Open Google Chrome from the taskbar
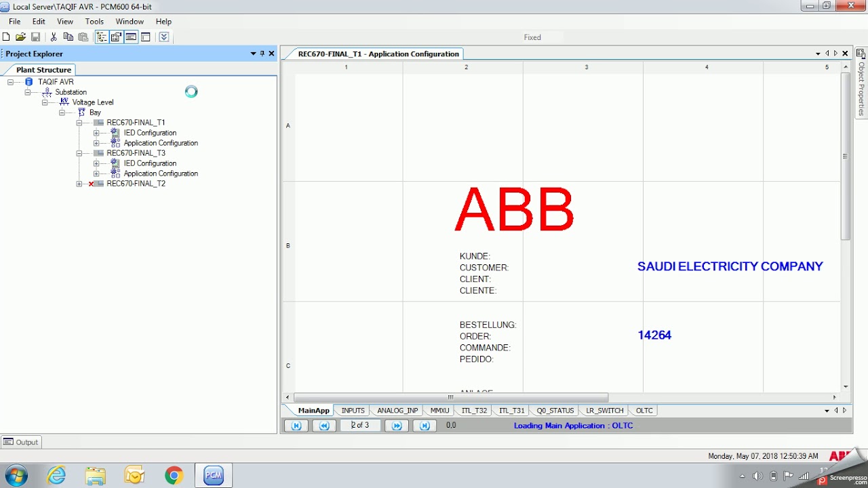The height and width of the screenshot is (488, 868). (174, 476)
